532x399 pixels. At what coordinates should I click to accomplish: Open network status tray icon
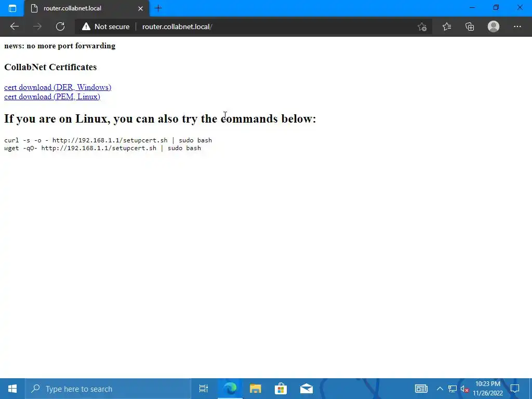click(452, 389)
